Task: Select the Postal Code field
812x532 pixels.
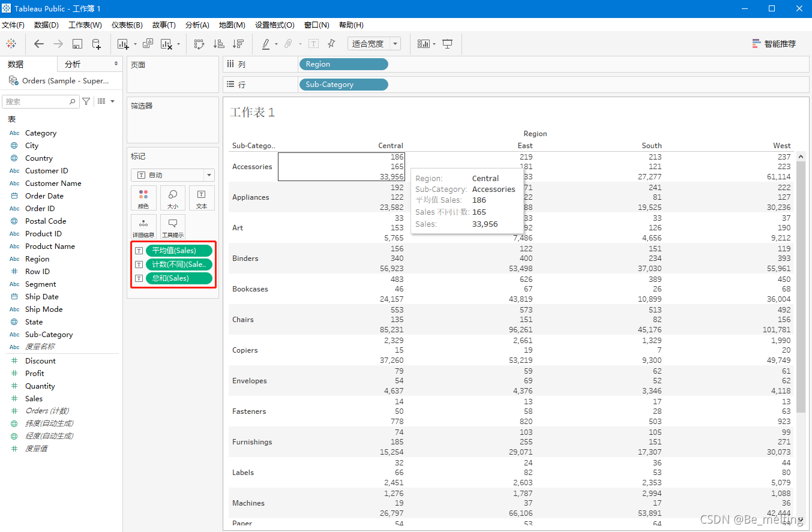Action: pyautogui.click(x=46, y=221)
